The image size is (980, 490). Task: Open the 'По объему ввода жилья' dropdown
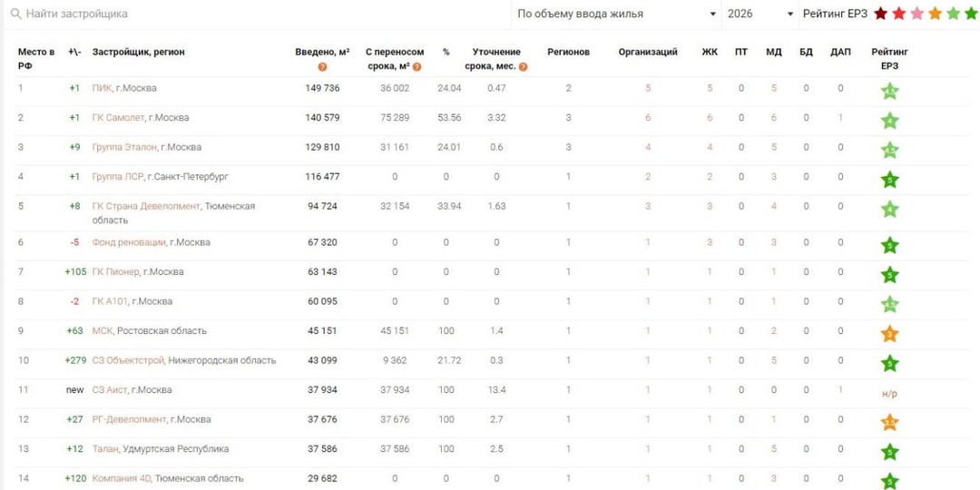tap(616, 14)
